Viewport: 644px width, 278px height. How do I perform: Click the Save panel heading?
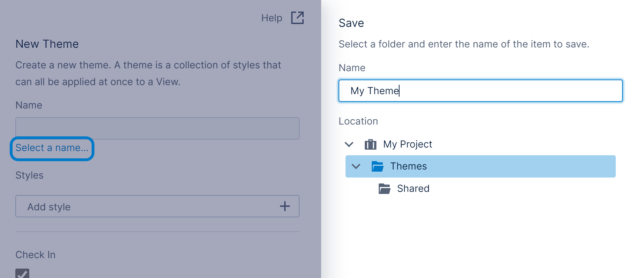point(351,23)
